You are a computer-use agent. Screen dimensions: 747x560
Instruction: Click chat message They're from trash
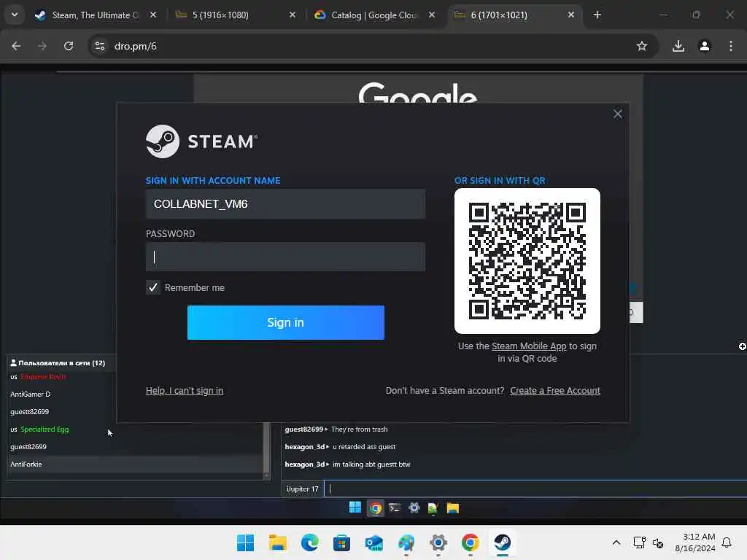click(359, 429)
